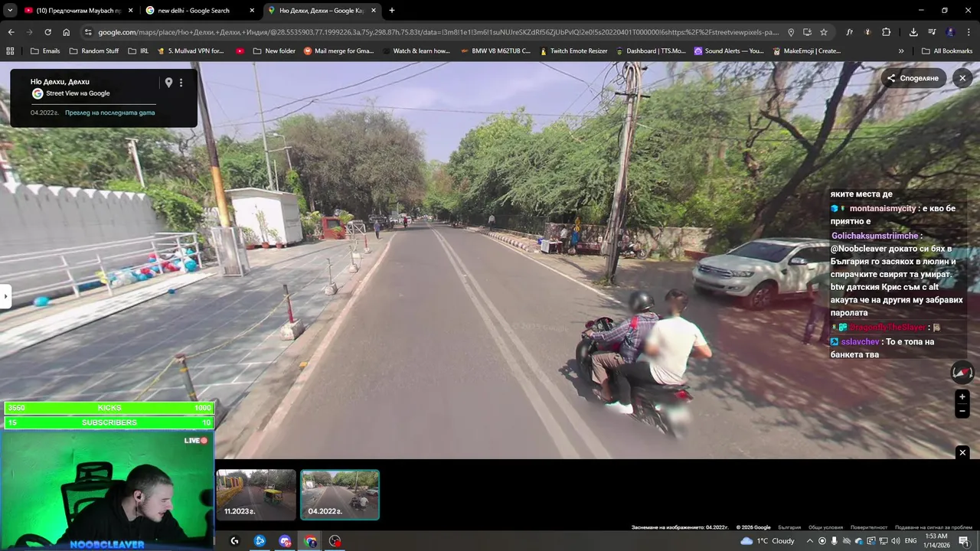Zoom in on Street View

[x=962, y=396]
